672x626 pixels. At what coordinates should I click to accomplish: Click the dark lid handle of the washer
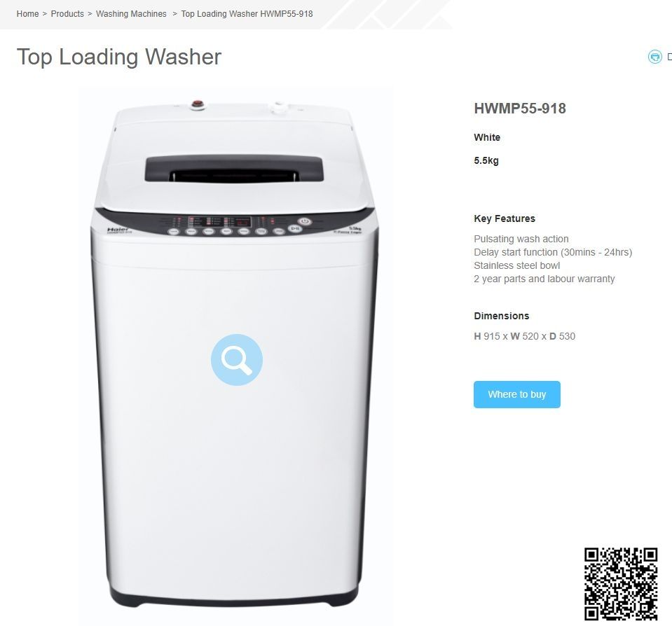point(233,169)
